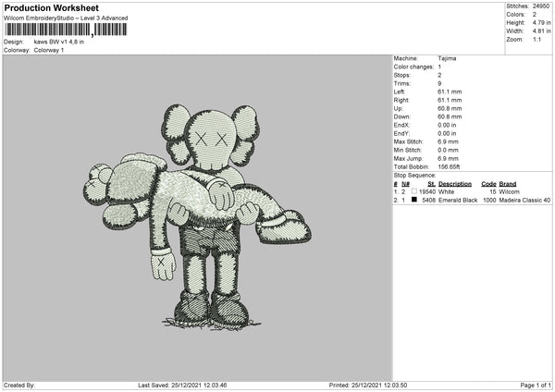Select the 'Page 1 of 1' footer

[x=536, y=385]
